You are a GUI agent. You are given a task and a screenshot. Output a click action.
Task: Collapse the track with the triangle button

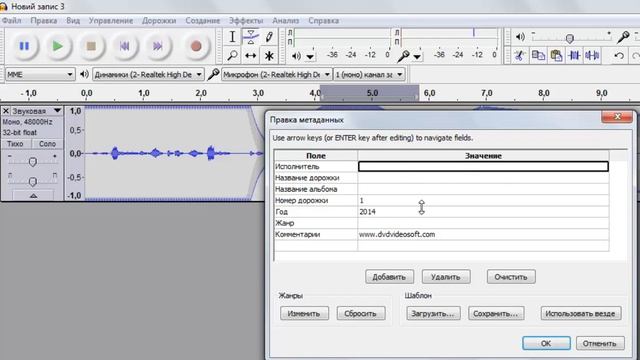(33, 196)
